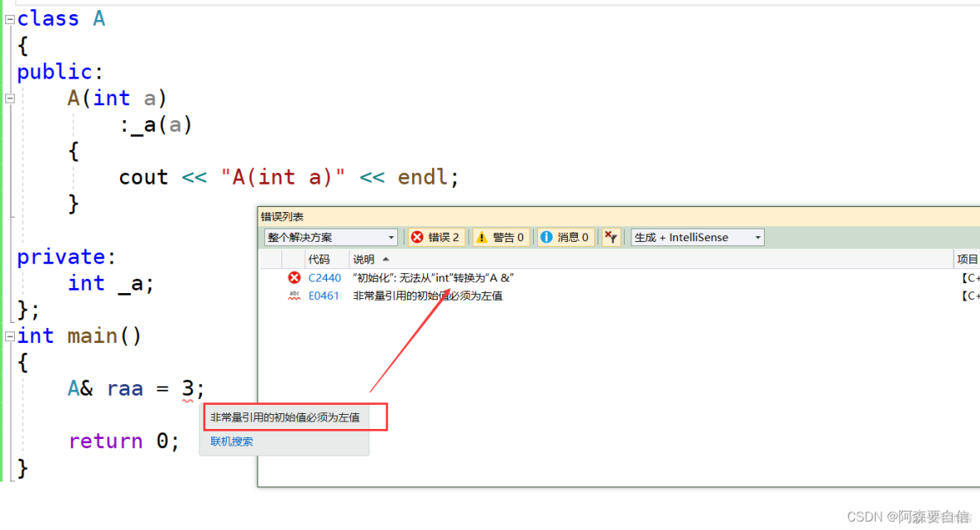The height and width of the screenshot is (530, 980).
Task: Sort by the 项目 column header
Action: [x=967, y=259]
